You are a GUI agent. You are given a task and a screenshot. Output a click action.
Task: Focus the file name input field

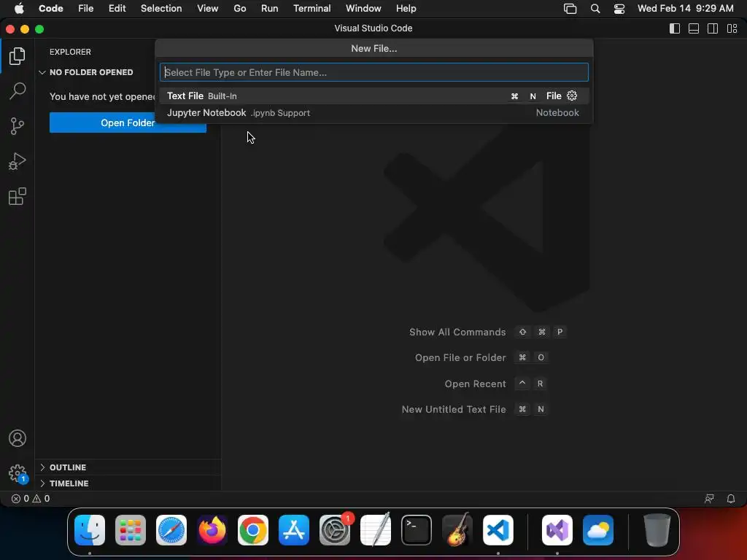(x=374, y=72)
